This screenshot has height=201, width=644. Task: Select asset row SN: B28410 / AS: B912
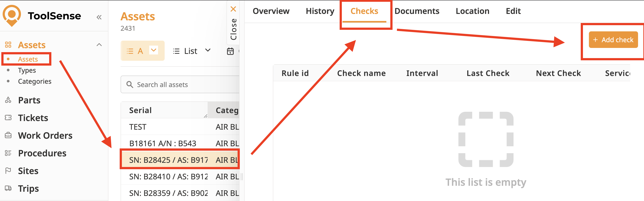coord(180,176)
